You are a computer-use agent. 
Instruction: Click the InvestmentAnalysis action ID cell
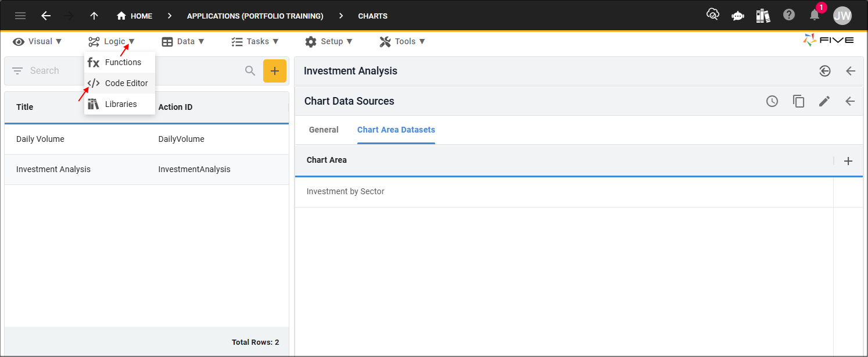pyautogui.click(x=194, y=169)
